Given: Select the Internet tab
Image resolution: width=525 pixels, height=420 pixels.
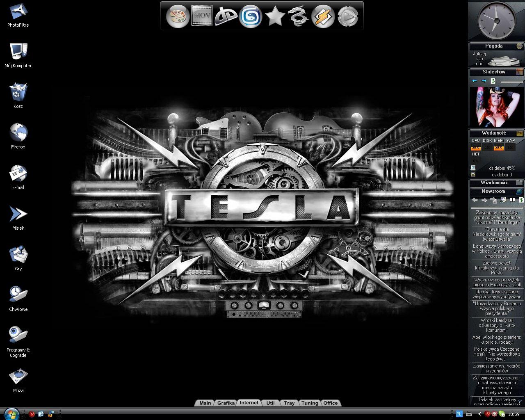Looking at the screenshot, I should 249,403.
